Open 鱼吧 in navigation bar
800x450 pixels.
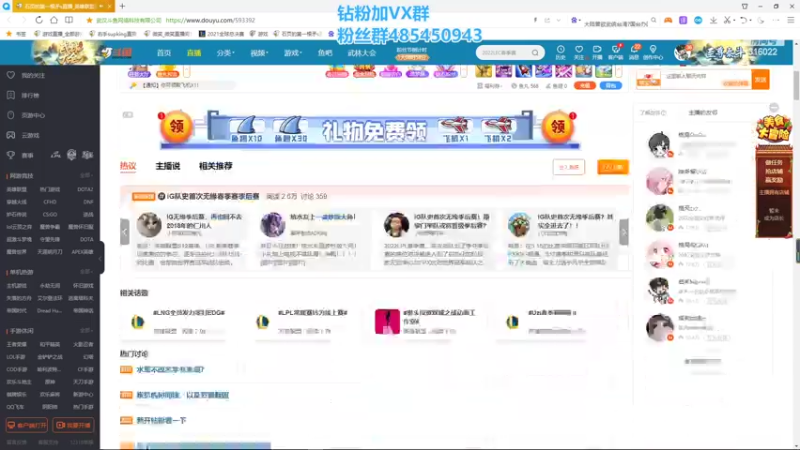point(324,53)
